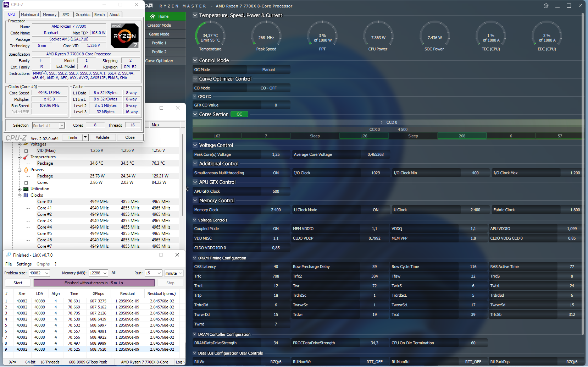Expand the CCD 0 chevron

[x=382, y=122]
